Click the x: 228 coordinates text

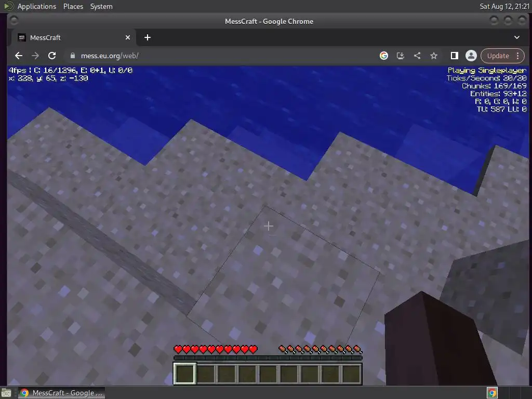(48, 78)
